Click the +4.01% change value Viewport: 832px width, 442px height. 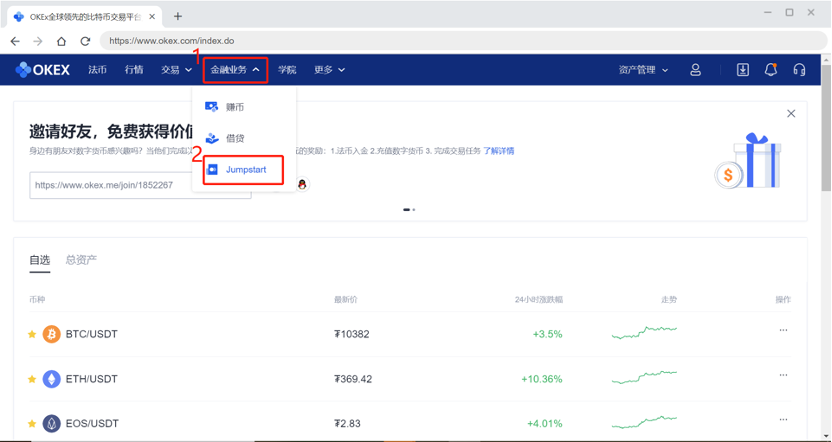[x=545, y=423]
